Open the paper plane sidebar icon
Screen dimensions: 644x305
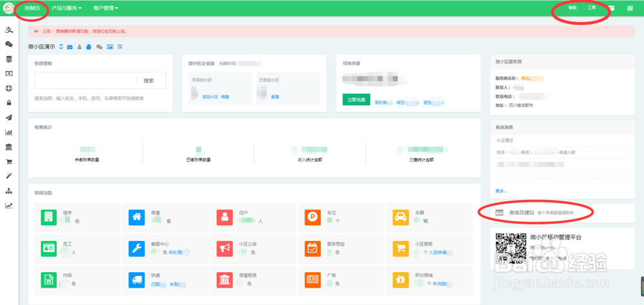(x=8, y=117)
